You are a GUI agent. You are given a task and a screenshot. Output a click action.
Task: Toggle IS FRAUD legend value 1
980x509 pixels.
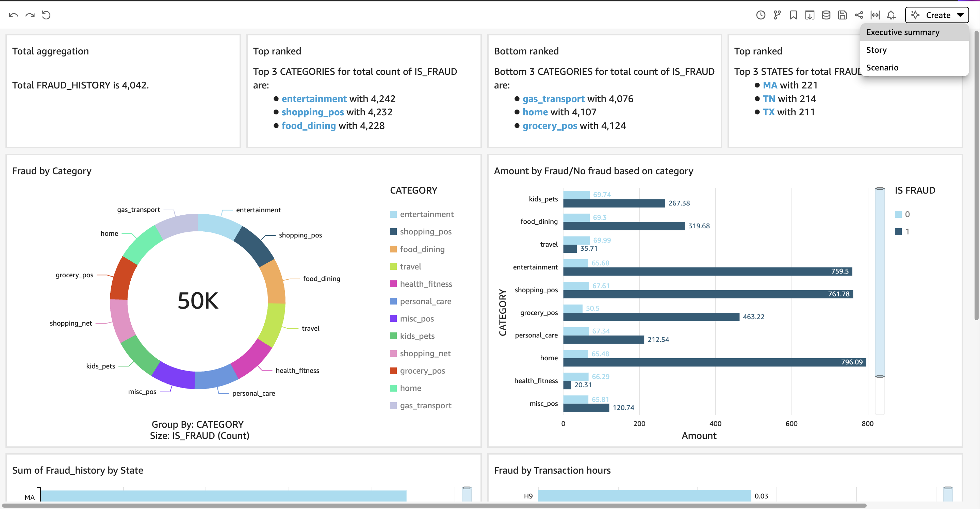[x=902, y=232]
